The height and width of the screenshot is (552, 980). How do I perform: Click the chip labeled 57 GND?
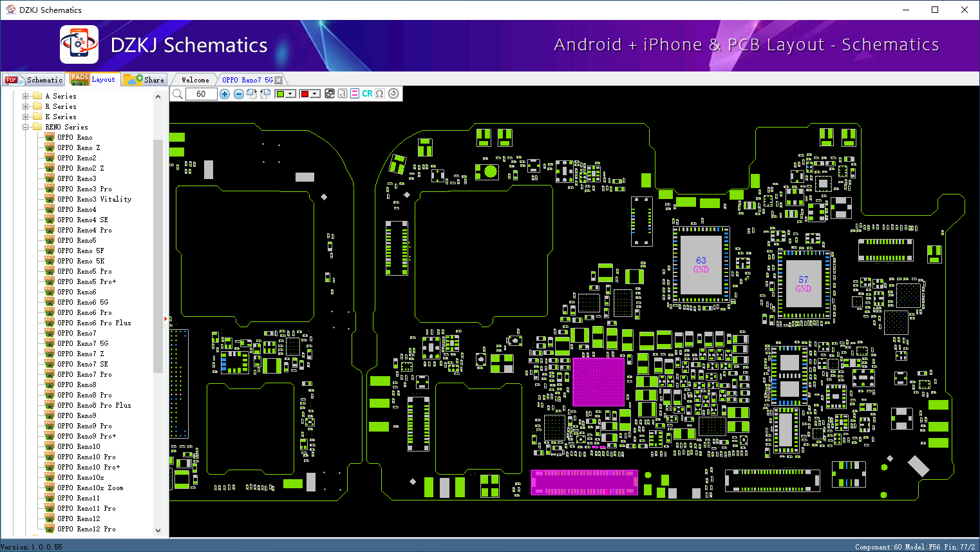[804, 284]
